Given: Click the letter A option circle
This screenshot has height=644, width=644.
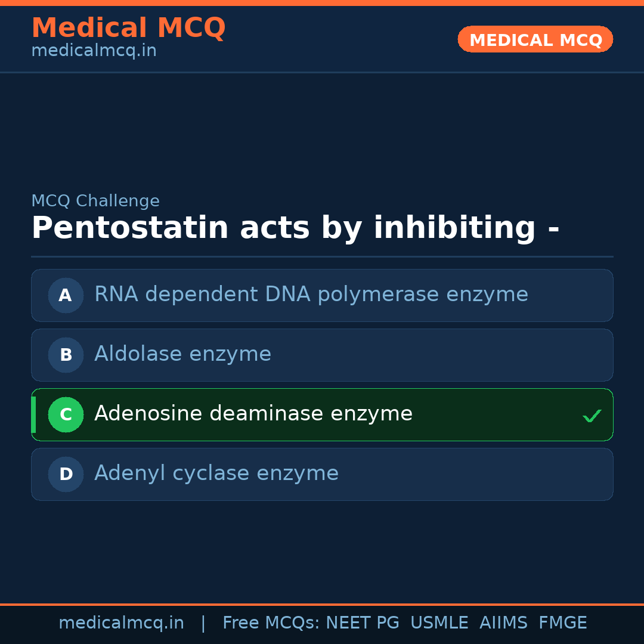Looking at the screenshot, I should click(x=66, y=295).
